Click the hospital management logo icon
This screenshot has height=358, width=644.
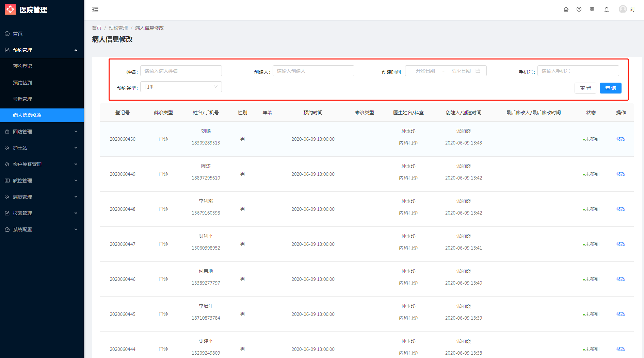click(10, 10)
